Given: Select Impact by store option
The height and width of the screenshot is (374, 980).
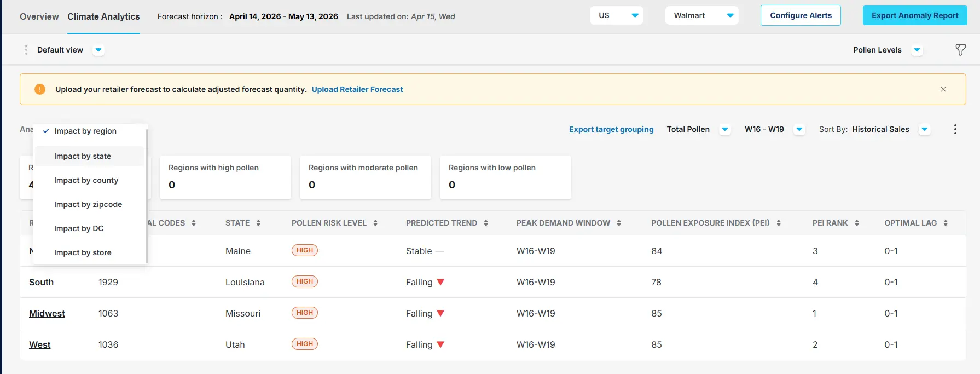Looking at the screenshot, I should [90, 252].
